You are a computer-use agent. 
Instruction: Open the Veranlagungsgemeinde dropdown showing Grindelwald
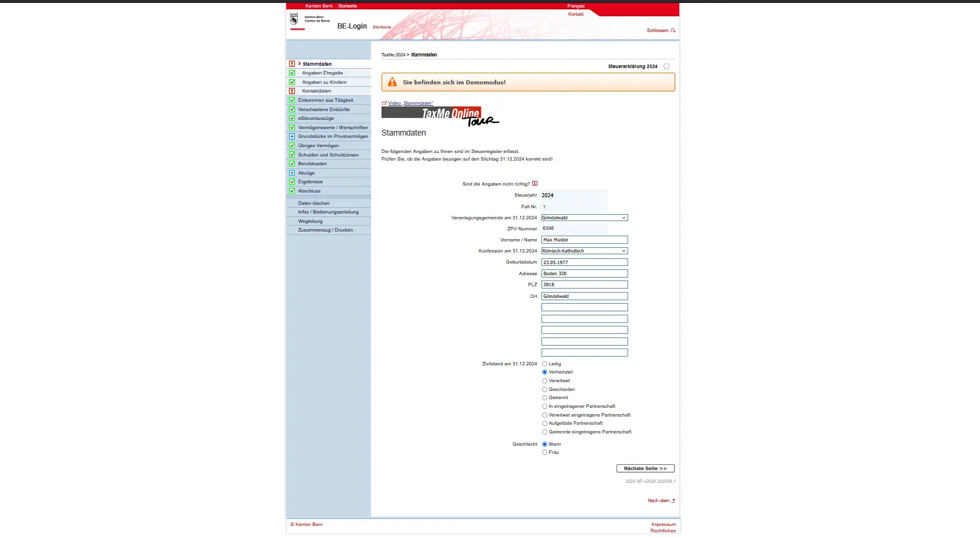pos(584,218)
